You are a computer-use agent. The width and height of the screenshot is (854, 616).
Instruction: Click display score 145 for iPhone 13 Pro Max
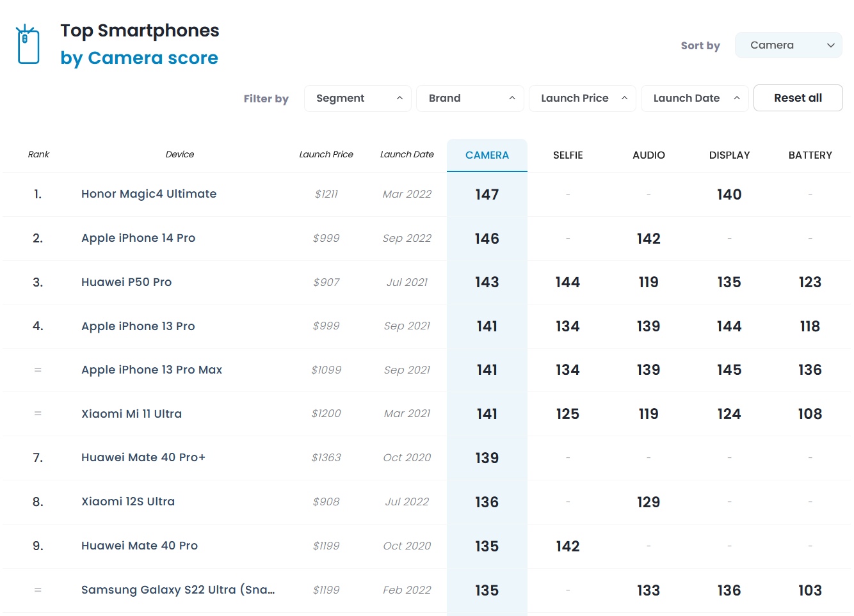(729, 370)
